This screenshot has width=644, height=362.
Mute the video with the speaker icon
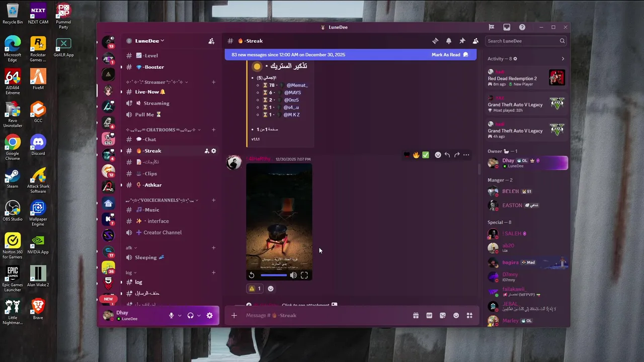click(x=293, y=275)
